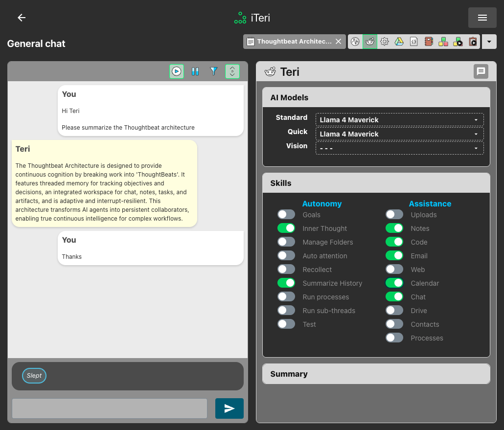Image resolution: width=504 pixels, height=430 pixels.
Task: Open the Teri assistant panel icon
Action: 370,42
